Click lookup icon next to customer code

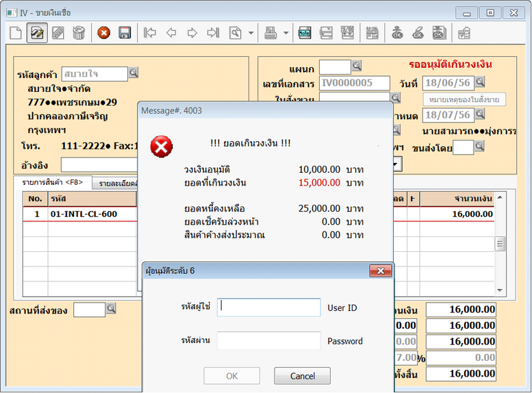(134, 73)
